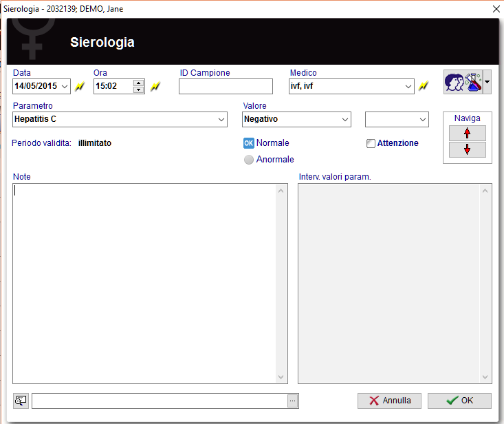Confirm with the OK button

(459, 401)
